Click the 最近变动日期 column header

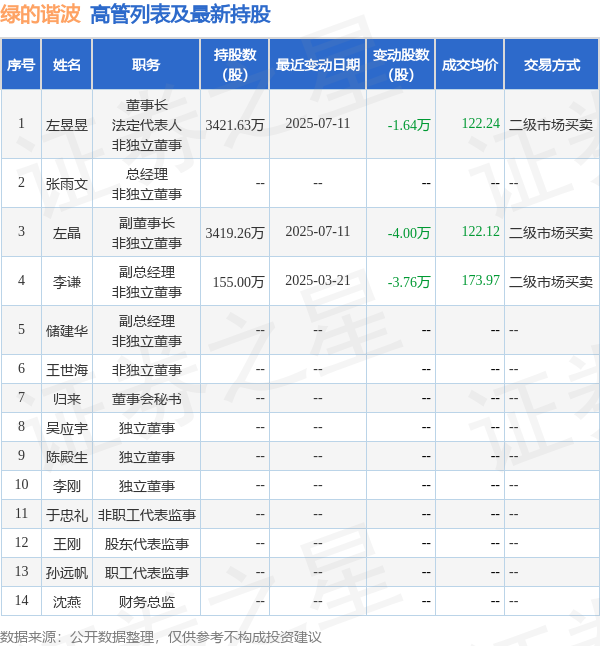click(x=317, y=65)
